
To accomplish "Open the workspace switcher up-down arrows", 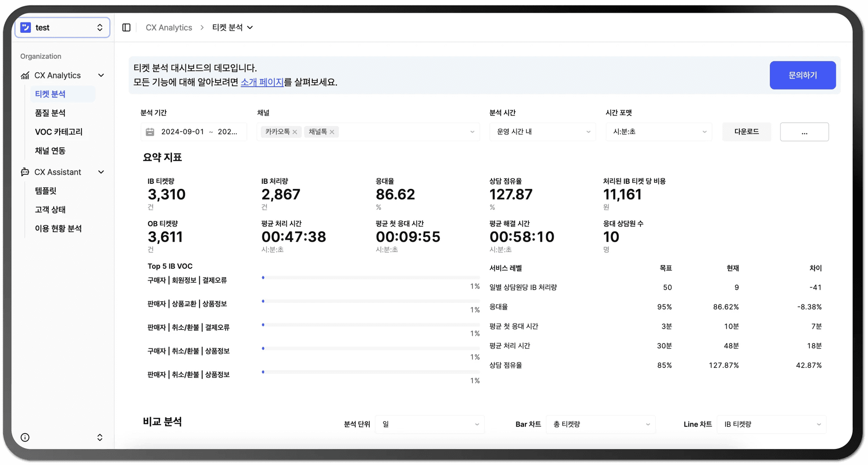I will [x=99, y=27].
